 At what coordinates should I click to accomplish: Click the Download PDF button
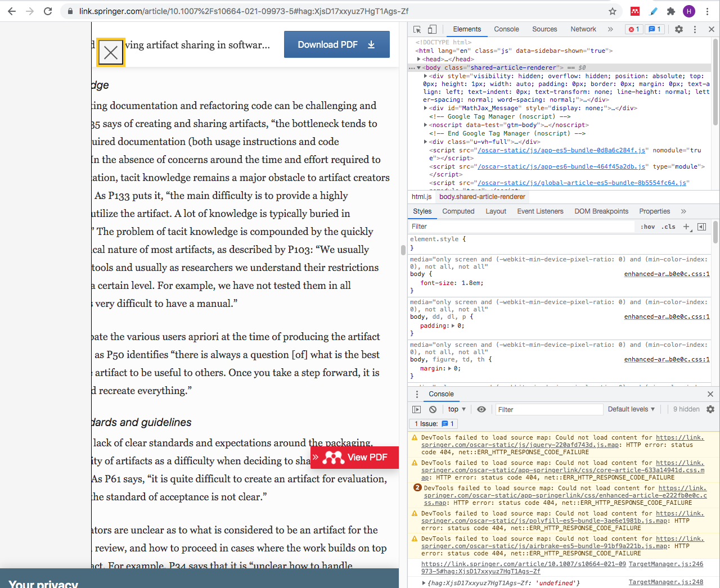tap(336, 44)
